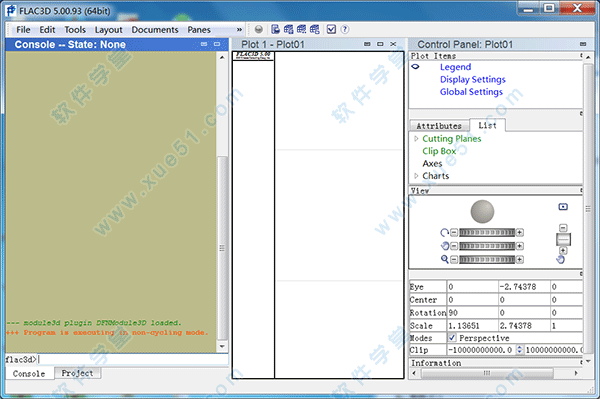This screenshot has width=600, height=399.
Task: Open Global Settings plot item
Action: (471, 92)
